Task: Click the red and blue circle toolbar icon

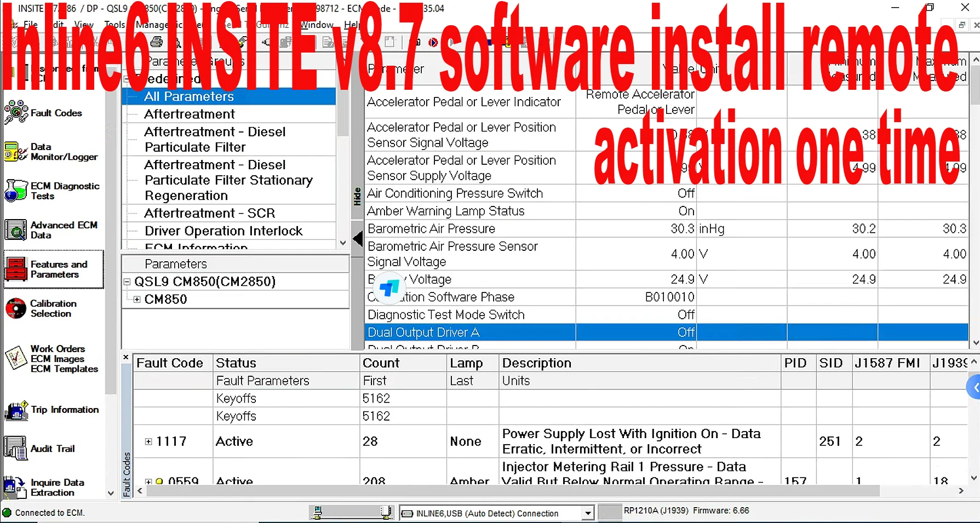Action: tap(433, 42)
